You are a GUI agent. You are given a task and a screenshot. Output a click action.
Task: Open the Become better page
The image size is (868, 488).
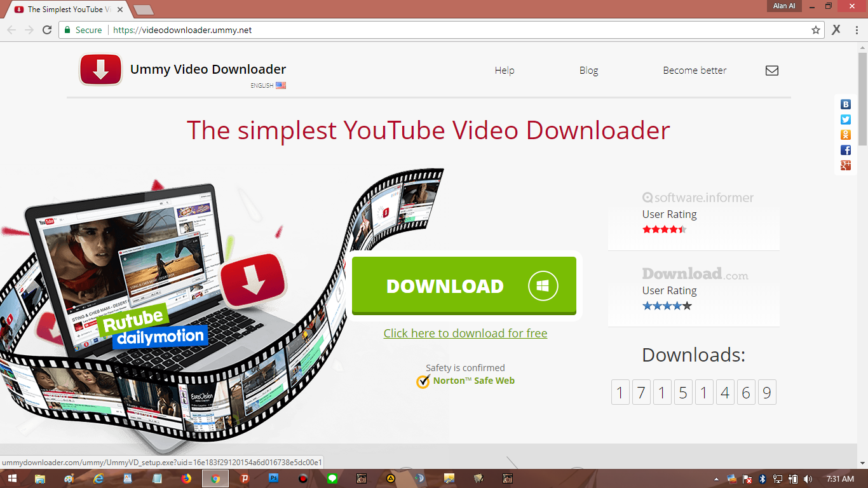(x=695, y=71)
